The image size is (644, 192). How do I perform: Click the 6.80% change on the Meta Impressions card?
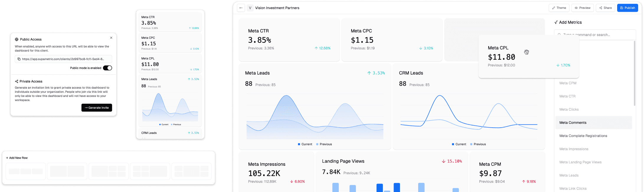298,182
